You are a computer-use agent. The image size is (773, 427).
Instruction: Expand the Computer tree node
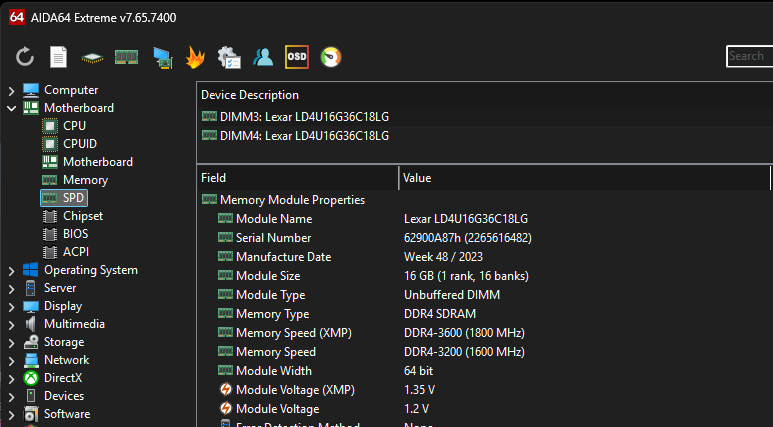click(x=11, y=91)
